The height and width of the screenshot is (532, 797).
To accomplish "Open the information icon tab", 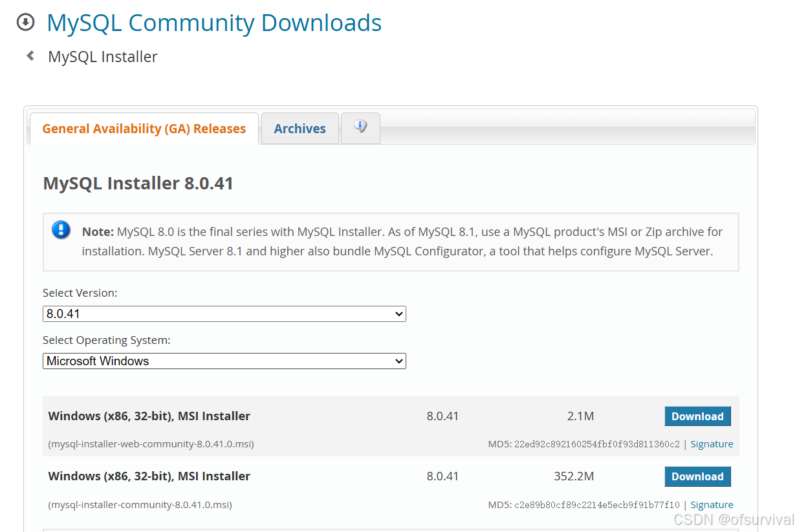I will pos(360,127).
